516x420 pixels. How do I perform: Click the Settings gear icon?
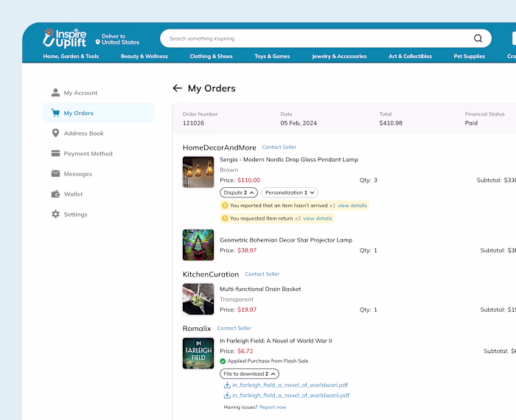click(55, 214)
